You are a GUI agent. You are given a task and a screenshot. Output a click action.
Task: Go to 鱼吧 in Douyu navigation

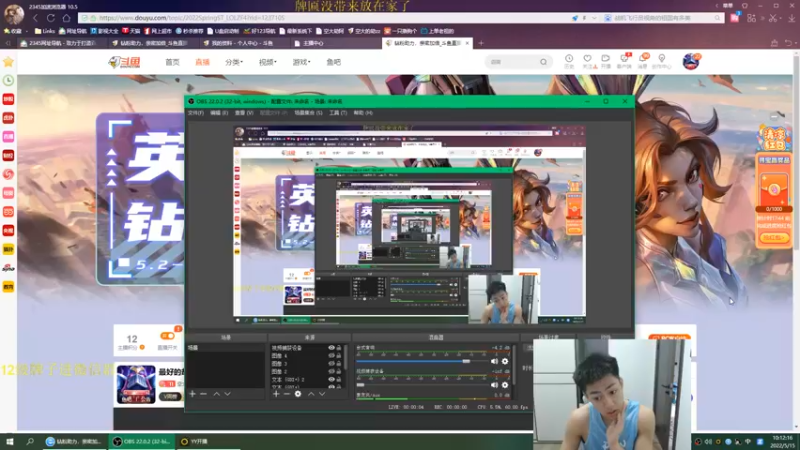pos(334,62)
